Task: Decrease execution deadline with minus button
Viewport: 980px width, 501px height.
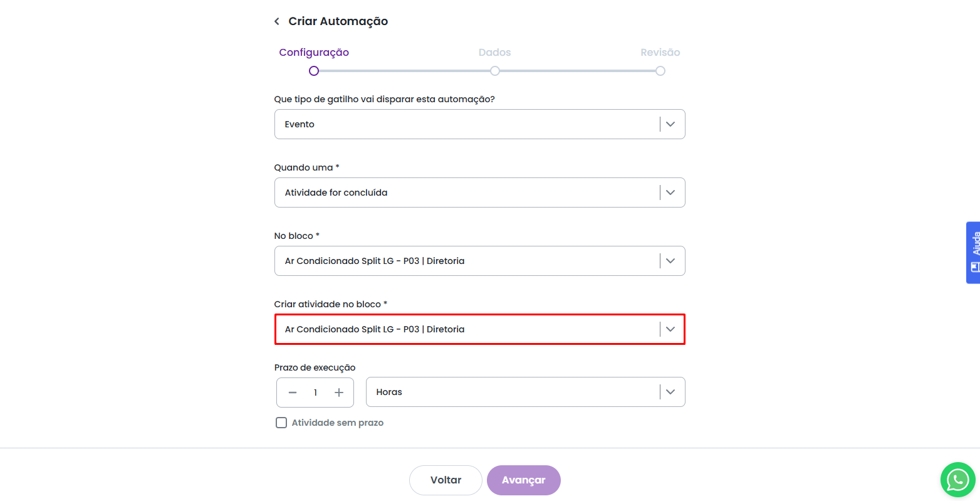Action: (293, 393)
